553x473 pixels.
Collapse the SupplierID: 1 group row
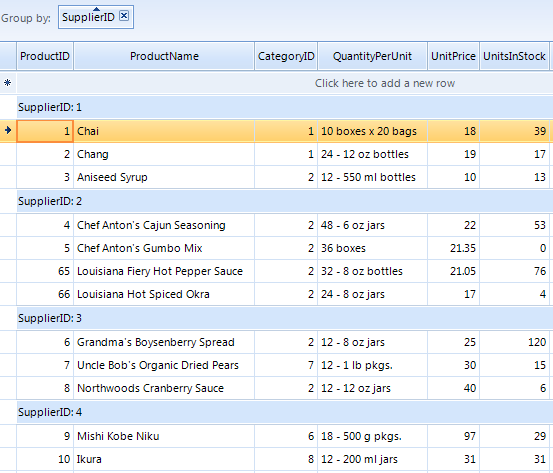point(285,107)
